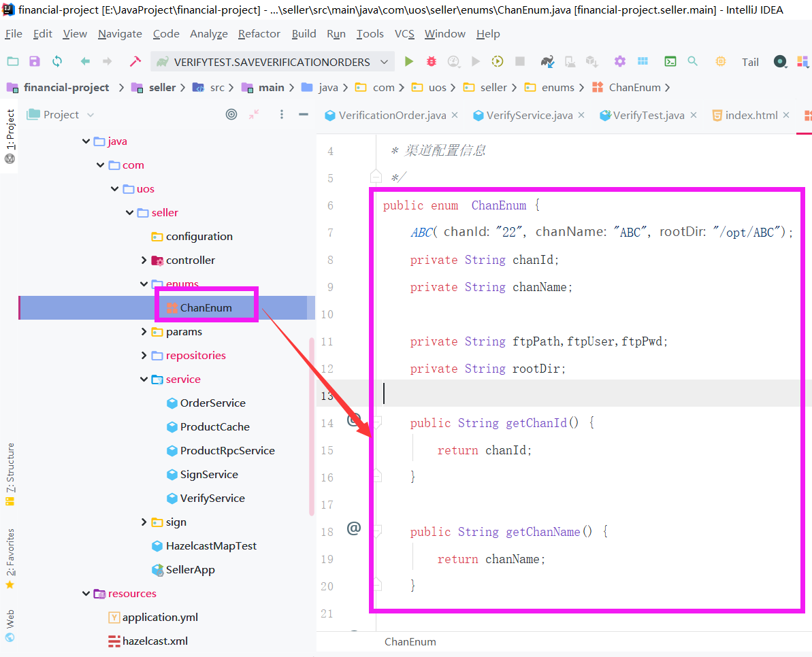This screenshot has width=812, height=657.
Task: Open the Refactor menu
Action: tap(259, 33)
